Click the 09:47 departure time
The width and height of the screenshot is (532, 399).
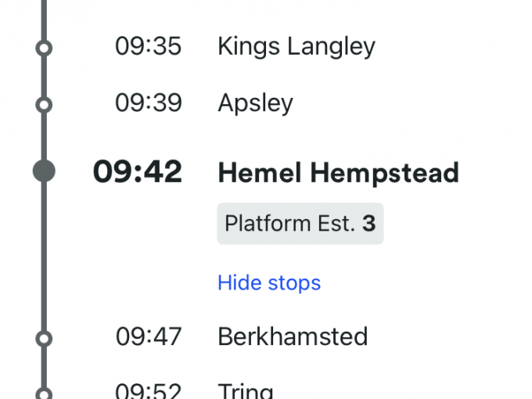click(149, 336)
